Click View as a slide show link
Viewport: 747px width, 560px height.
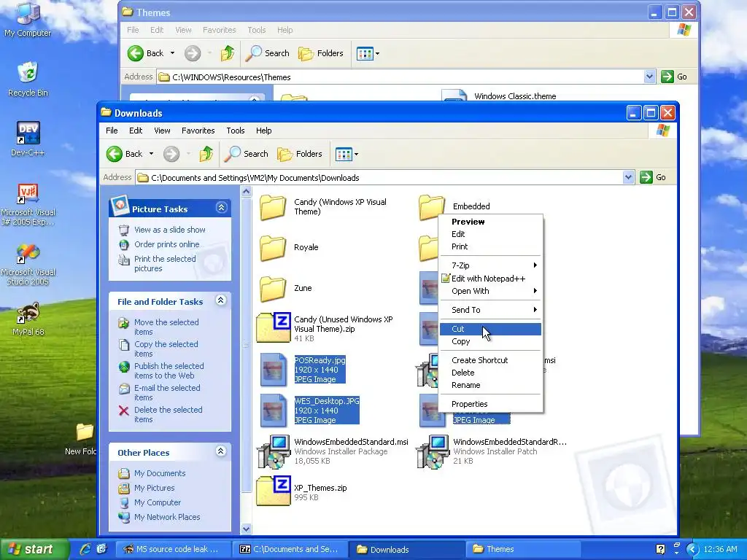click(x=169, y=230)
